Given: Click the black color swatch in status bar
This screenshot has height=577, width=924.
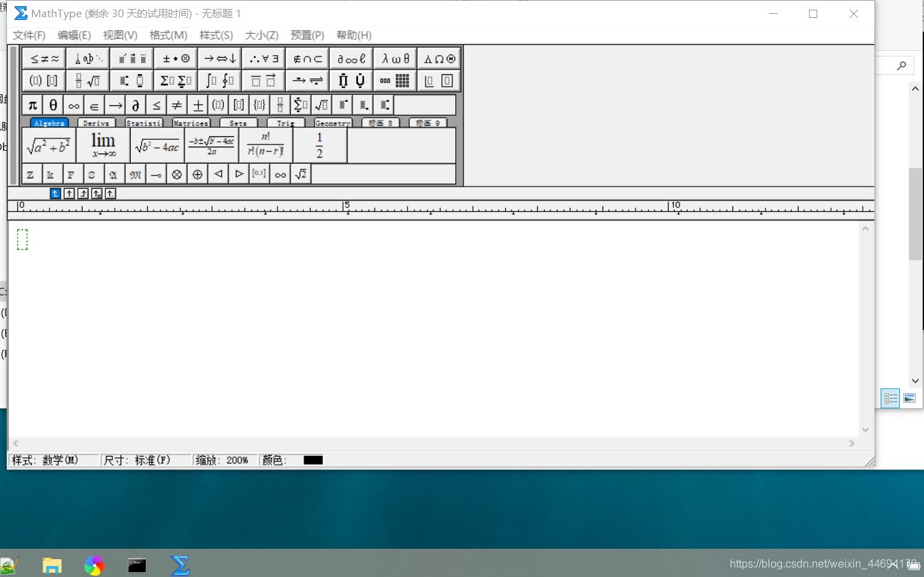Looking at the screenshot, I should [313, 460].
